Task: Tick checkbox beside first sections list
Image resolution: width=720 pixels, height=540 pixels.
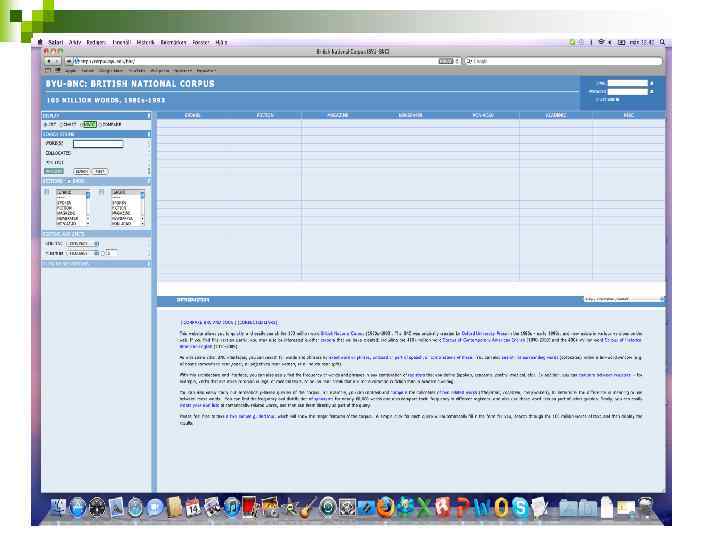Action: [x=47, y=192]
